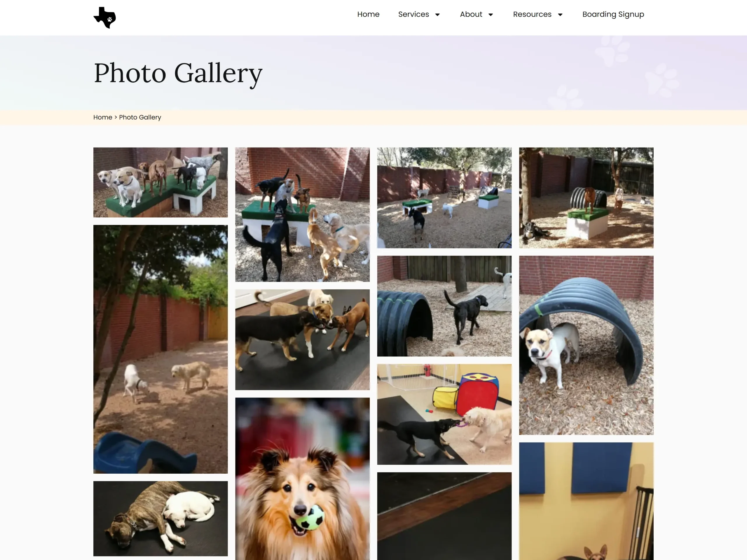
Task: Open photo of black dog walking by tunnel
Action: pos(444,306)
